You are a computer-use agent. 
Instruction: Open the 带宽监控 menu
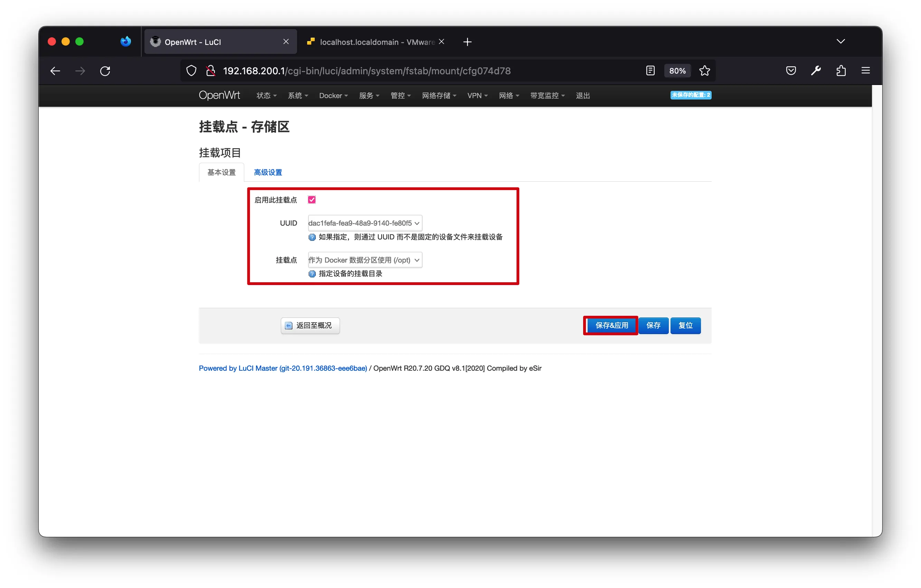(547, 96)
